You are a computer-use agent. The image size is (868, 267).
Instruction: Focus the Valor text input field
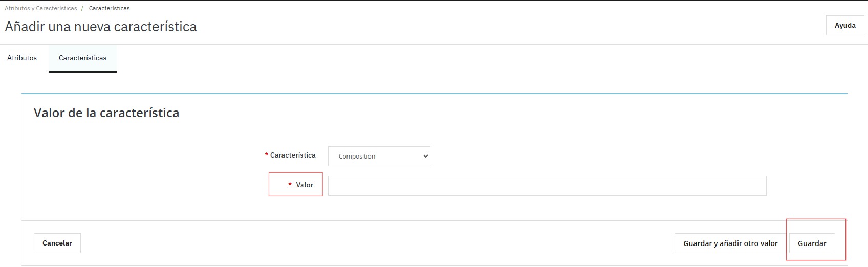[547, 186]
